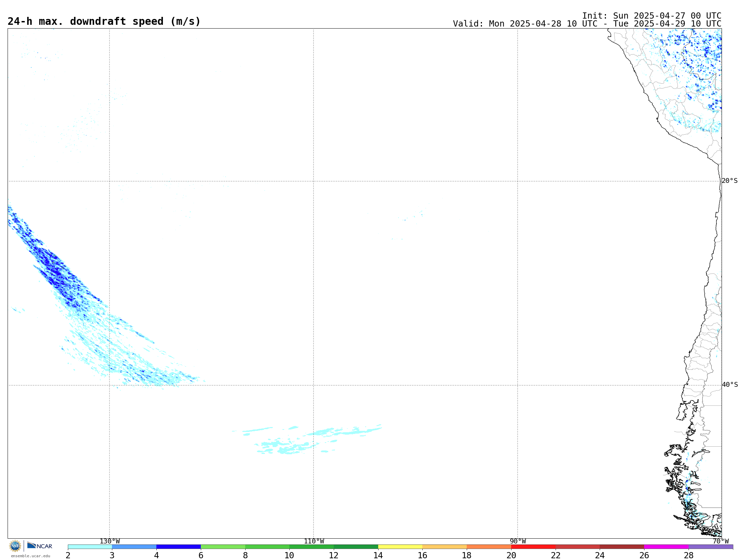The height and width of the screenshot is (560, 744).
Task: Open the ensemble.ucar.edu link text
Action: (31, 556)
